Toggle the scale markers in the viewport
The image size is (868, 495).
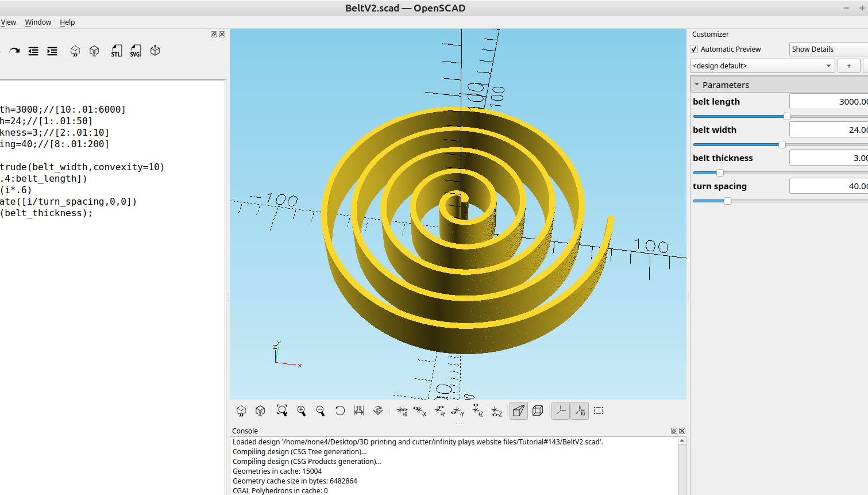580,410
